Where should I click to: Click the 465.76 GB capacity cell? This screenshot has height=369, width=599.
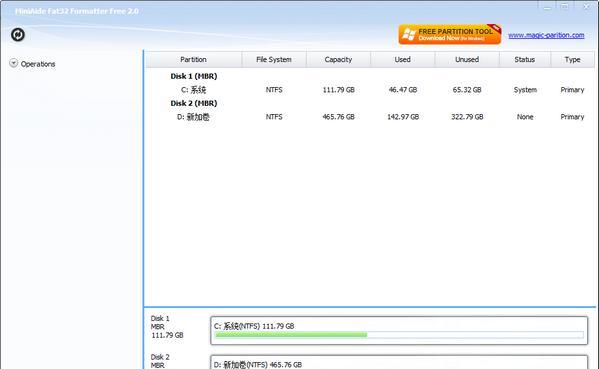338,117
